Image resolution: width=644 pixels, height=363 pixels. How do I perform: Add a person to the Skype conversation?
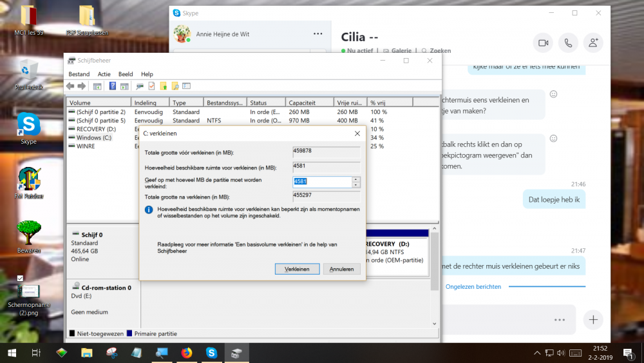(x=593, y=43)
